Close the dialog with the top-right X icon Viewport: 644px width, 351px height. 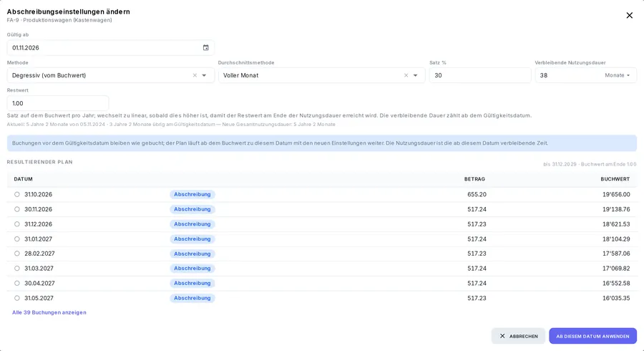pyautogui.click(x=629, y=15)
